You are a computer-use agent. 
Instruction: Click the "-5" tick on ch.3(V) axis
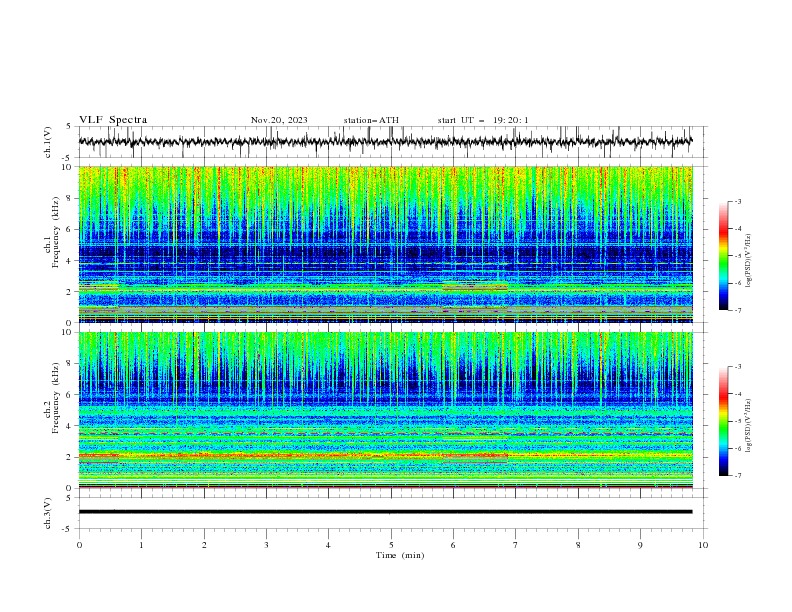pos(68,529)
